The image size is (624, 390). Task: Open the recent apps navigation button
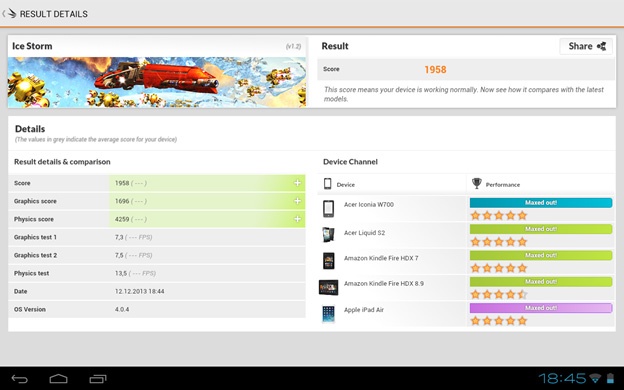click(x=98, y=378)
